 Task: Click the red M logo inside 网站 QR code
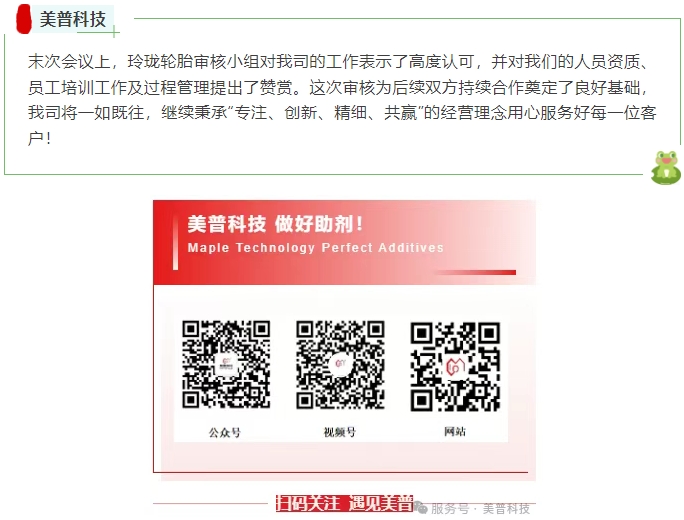pyautogui.click(x=455, y=366)
